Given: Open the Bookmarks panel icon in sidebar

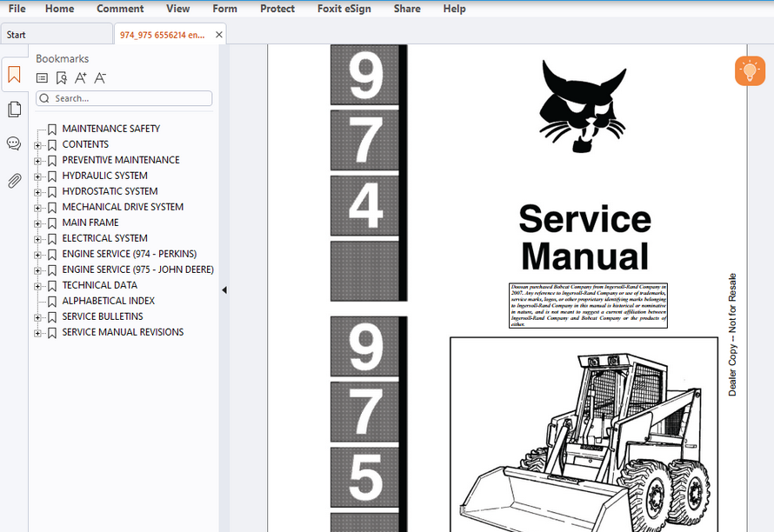Looking at the screenshot, I should tap(14, 75).
